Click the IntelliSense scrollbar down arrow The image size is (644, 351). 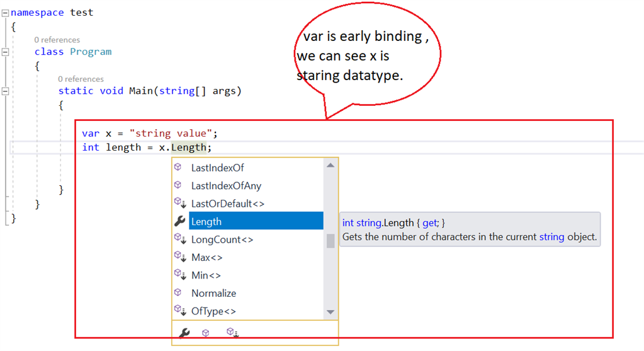pos(330,312)
